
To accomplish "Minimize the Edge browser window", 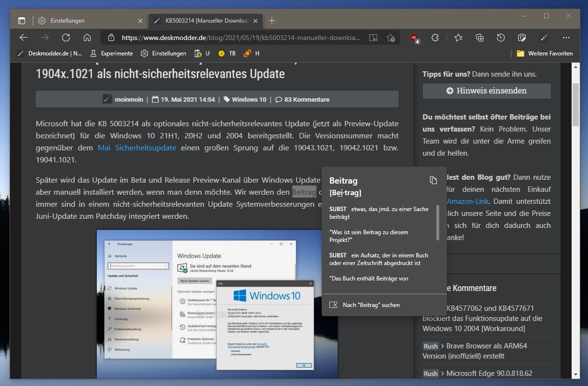I will pos(523,16).
